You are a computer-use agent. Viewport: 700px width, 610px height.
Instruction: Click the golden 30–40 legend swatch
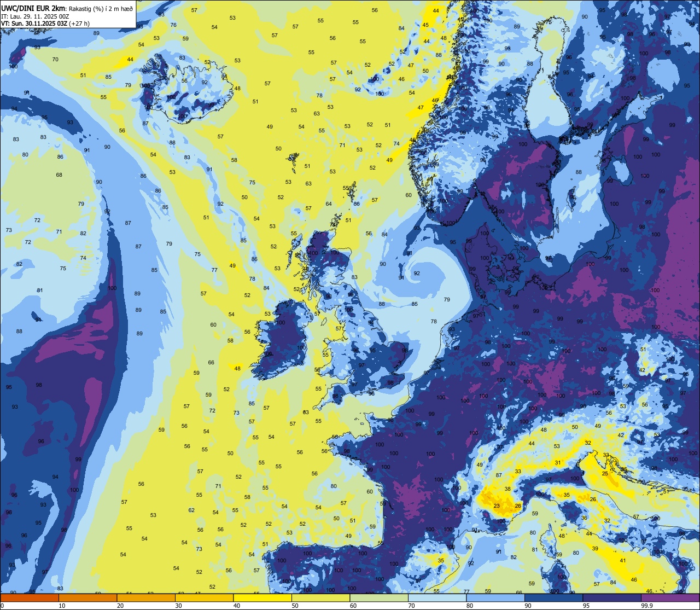pos(204,597)
